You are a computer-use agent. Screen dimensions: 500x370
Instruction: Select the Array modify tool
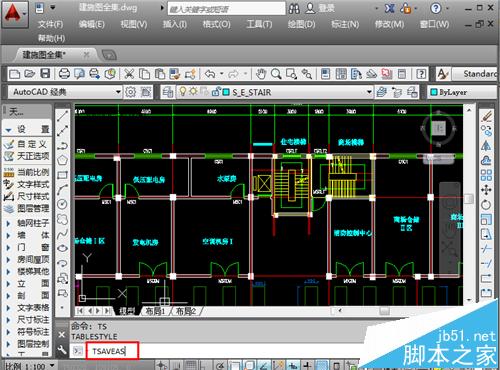pyautogui.click(x=486, y=175)
